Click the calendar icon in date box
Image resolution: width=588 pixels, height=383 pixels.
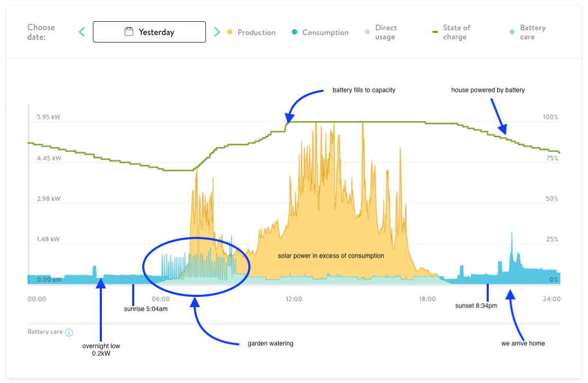pos(129,32)
